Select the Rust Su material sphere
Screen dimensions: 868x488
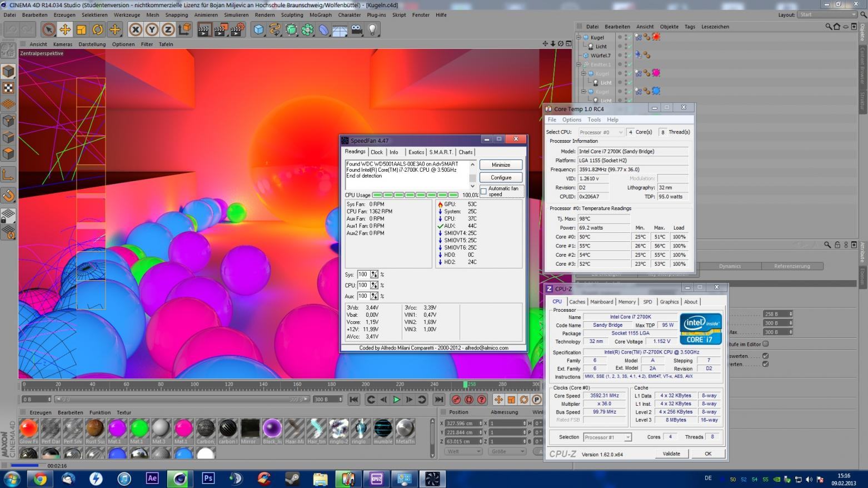pos(95,431)
